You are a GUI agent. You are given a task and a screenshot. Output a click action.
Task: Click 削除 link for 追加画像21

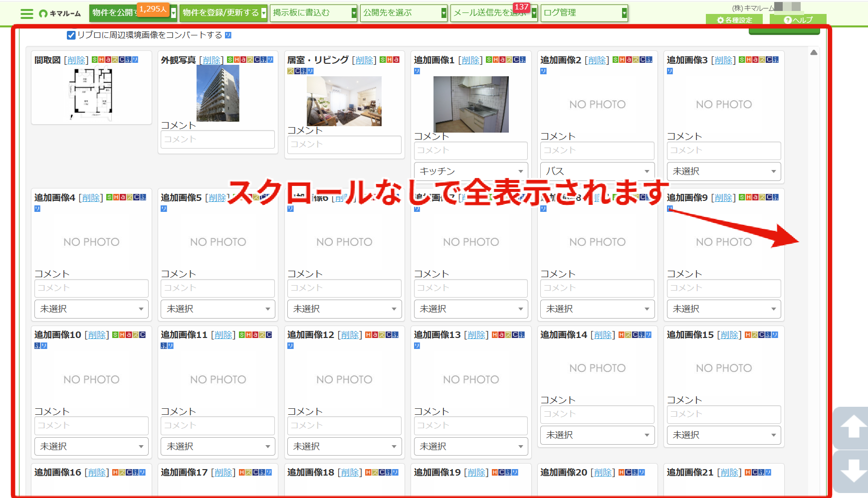729,472
